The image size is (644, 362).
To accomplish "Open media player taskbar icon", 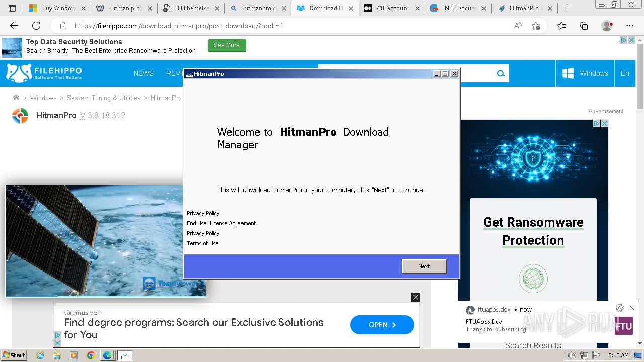I will [x=74, y=355].
